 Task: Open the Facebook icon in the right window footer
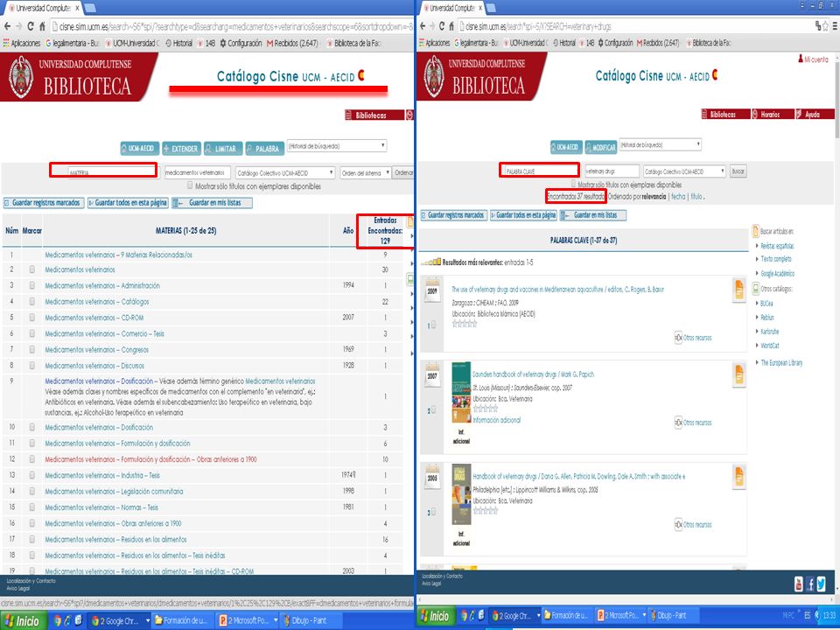(810, 584)
